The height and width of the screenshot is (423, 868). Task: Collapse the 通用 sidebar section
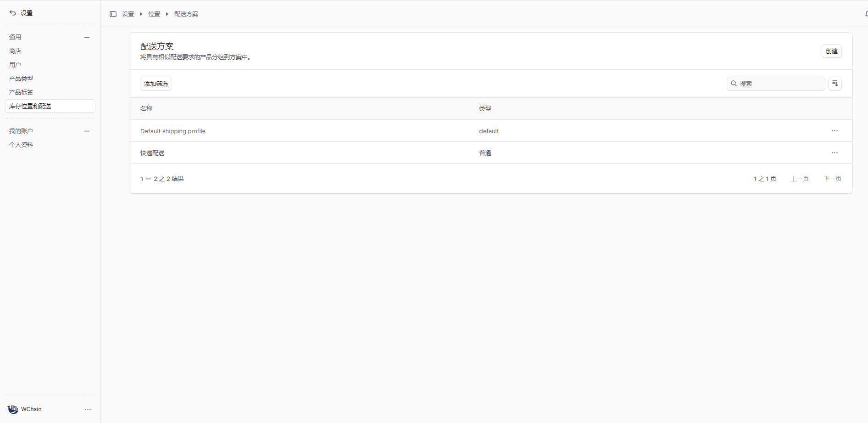click(87, 37)
